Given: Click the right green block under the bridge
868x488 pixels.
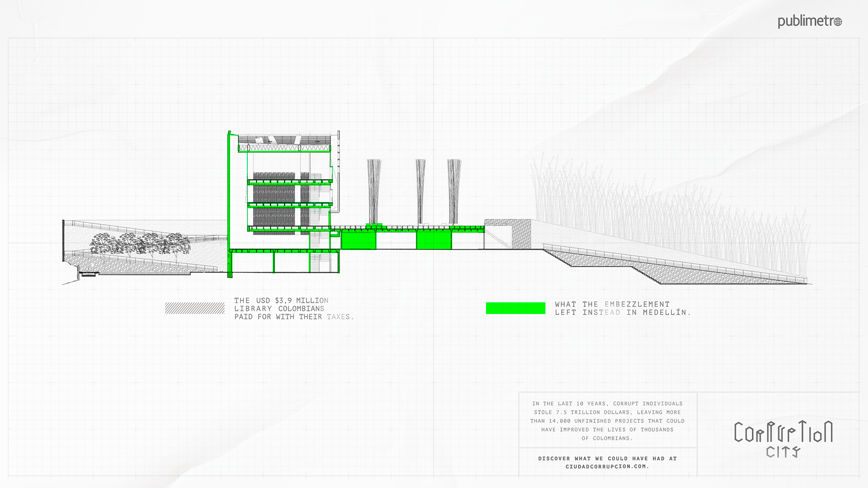Looking at the screenshot, I should tap(434, 240).
